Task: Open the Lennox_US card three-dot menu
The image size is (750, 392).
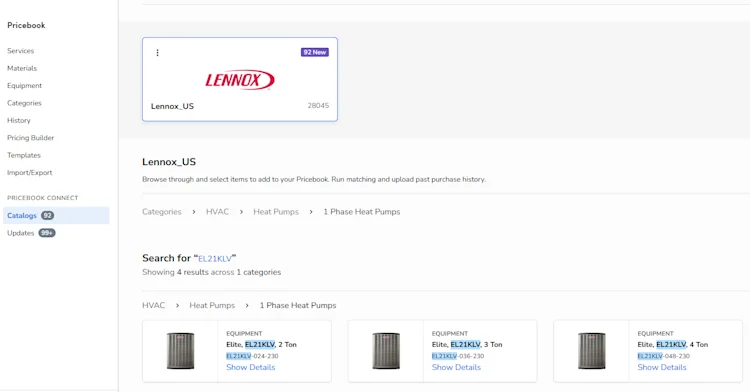Action: pos(157,53)
